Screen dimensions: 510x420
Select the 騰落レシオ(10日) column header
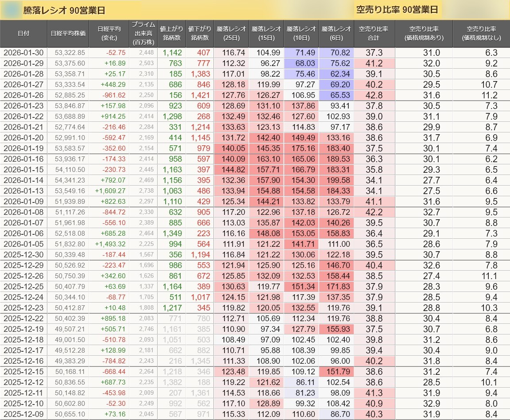[301, 33]
